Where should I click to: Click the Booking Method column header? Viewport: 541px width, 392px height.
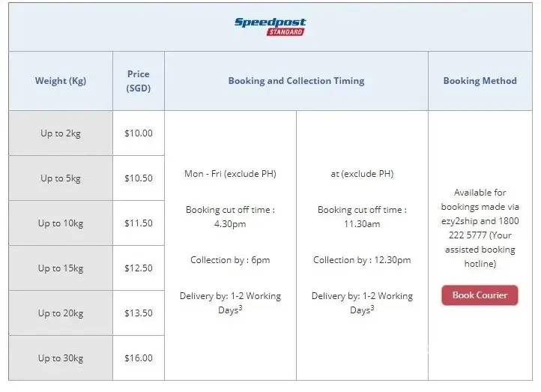coord(480,81)
